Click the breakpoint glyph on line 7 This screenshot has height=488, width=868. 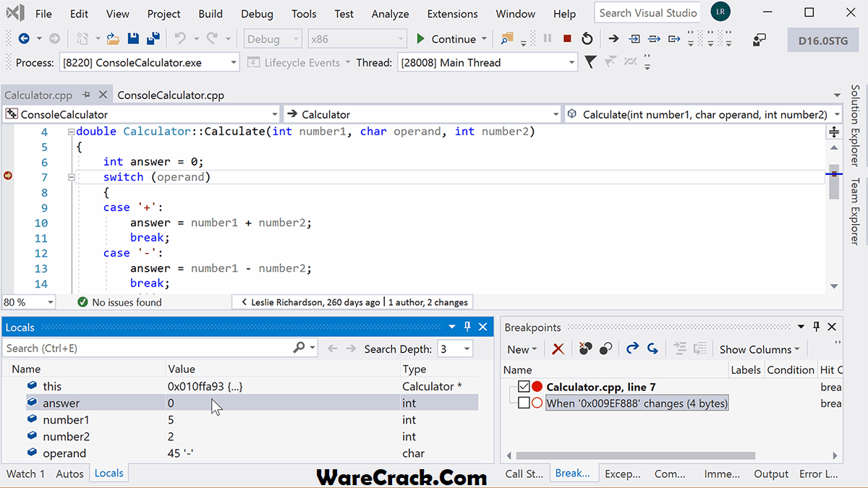(8, 176)
